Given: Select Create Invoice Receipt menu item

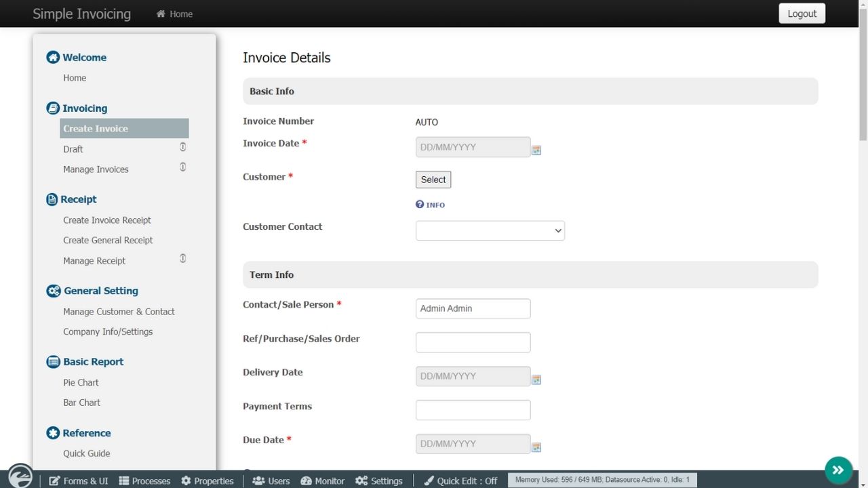Looking at the screenshot, I should tap(107, 220).
